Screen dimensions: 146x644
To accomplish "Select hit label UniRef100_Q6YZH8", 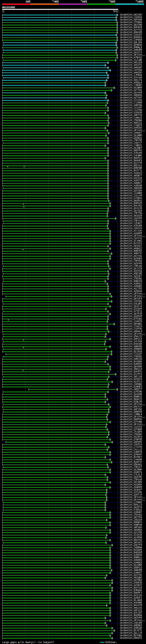I will (x=131, y=25).
